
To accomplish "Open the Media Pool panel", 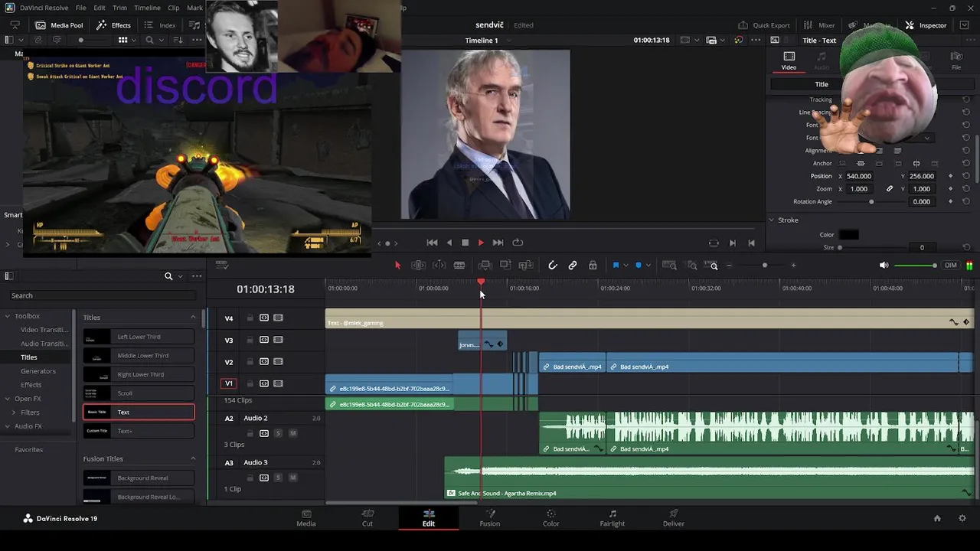I will (x=60, y=25).
